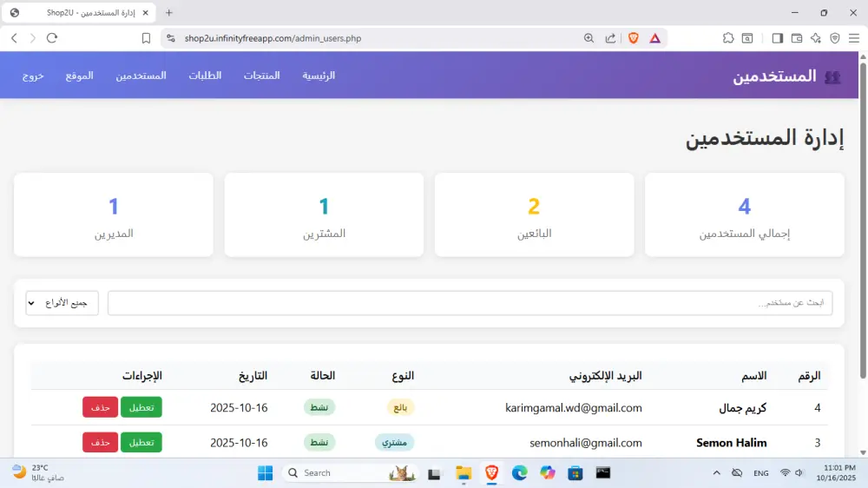Open Microsoft Store from taskbar
The height and width of the screenshot is (488, 868).
click(575, 473)
